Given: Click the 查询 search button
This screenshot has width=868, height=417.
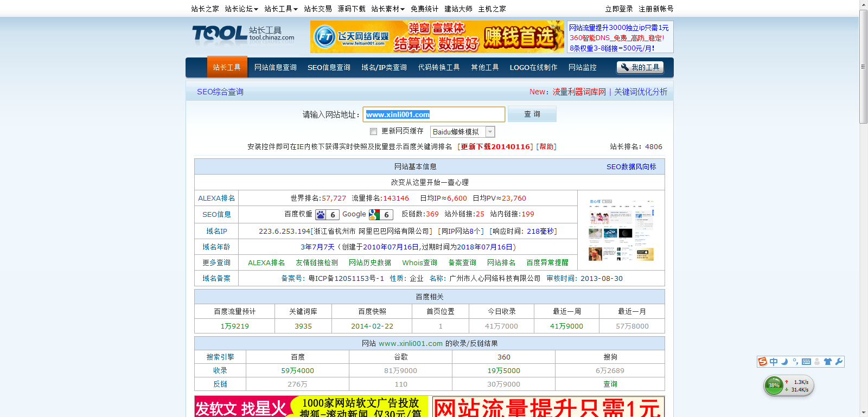Looking at the screenshot, I should point(532,114).
